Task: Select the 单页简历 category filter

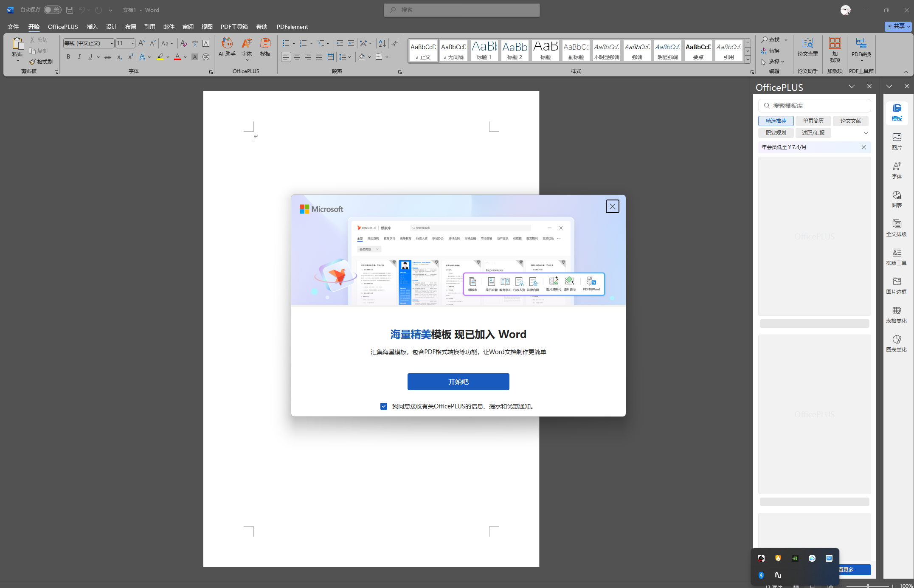Action: pos(813,121)
